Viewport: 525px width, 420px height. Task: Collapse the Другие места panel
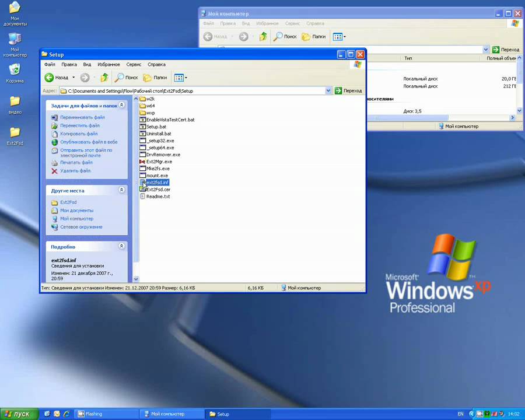coord(122,190)
